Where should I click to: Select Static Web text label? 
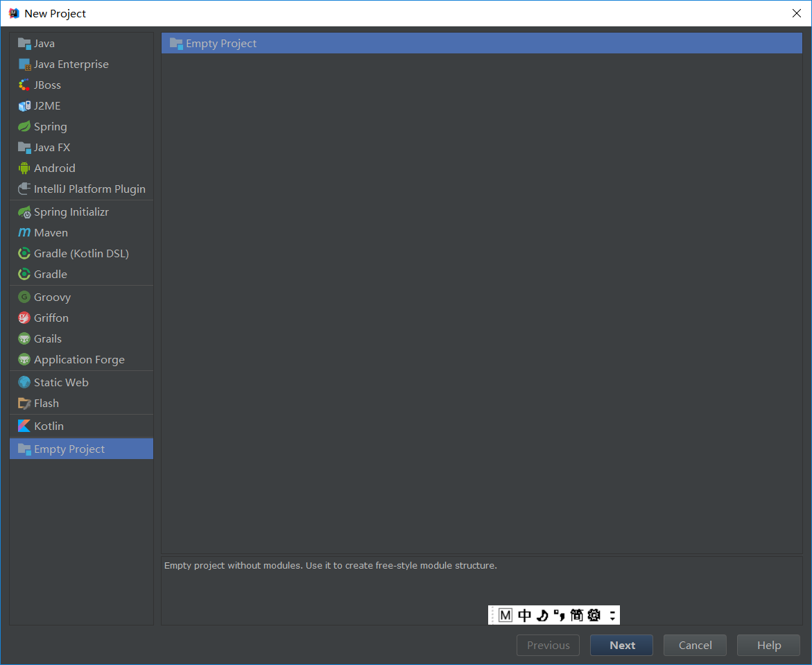click(61, 382)
